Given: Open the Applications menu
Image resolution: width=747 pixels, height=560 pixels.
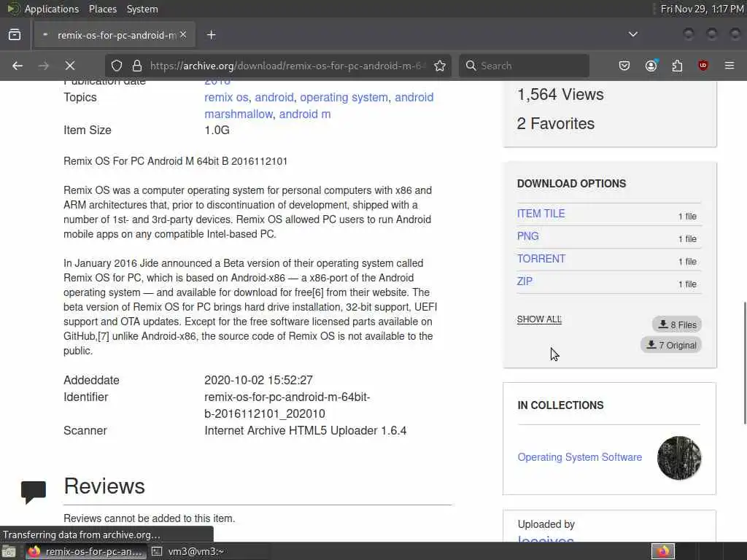Looking at the screenshot, I should click(x=52, y=9).
